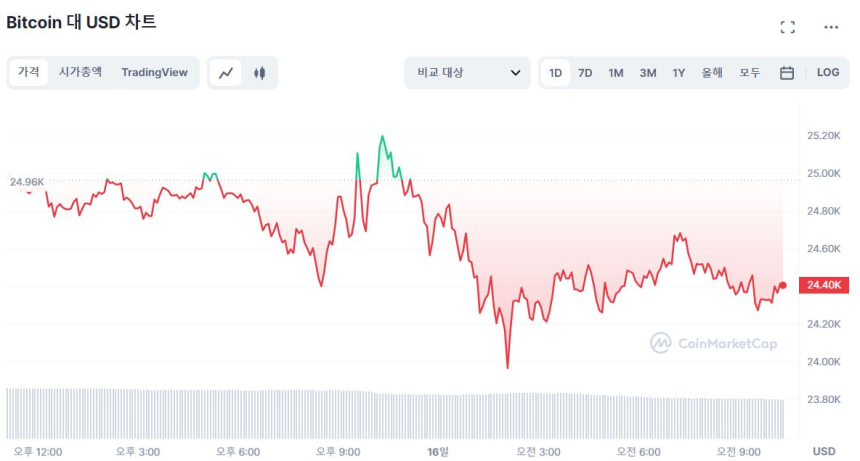
Task: Click the CoinMarketCap watermark logo
Action: click(713, 343)
